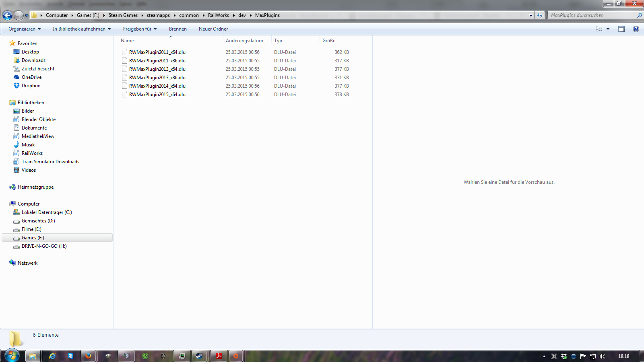Click dev in the breadcrumb path
644x362 pixels.
pyautogui.click(x=242, y=15)
